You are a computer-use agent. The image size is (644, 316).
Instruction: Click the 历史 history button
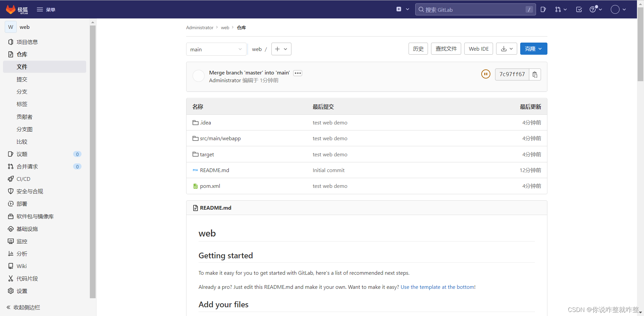418,49
